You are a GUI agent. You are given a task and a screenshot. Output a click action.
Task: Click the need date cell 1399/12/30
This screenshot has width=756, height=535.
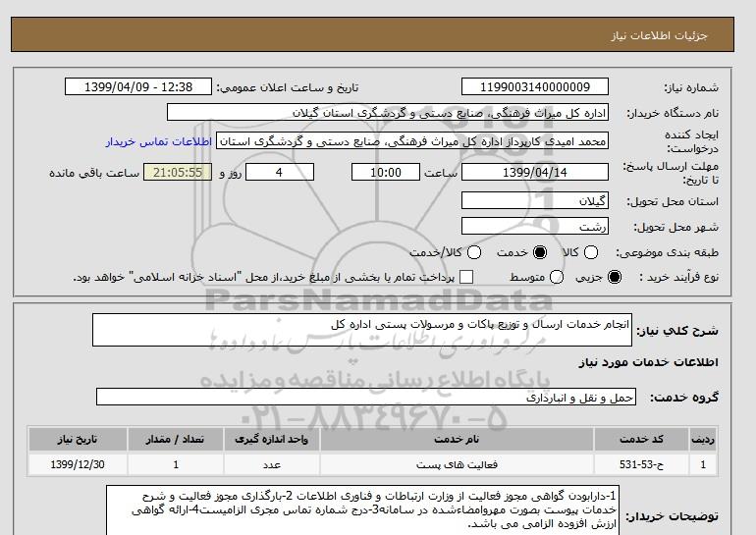pos(78,464)
